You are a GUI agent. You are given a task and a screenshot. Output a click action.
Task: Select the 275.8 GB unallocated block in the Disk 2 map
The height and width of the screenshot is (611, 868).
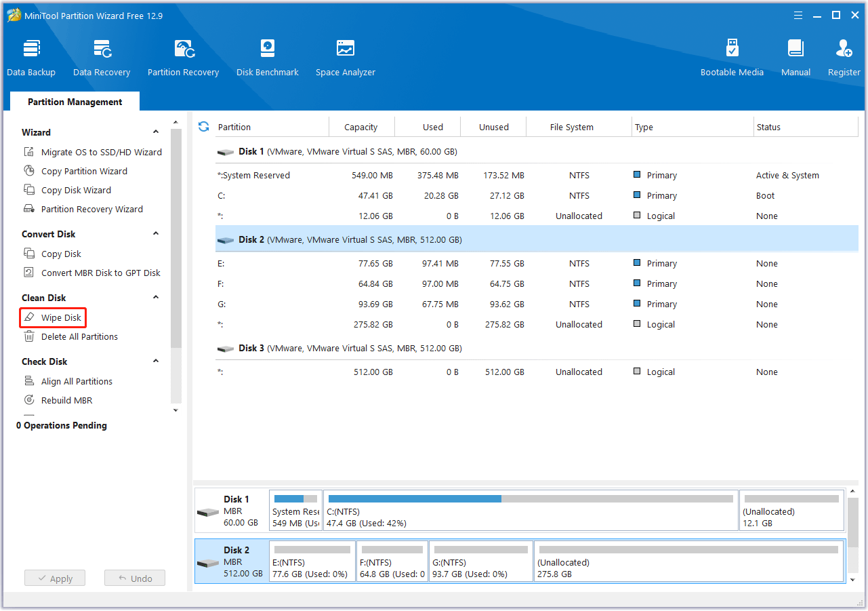coord(689,561)
